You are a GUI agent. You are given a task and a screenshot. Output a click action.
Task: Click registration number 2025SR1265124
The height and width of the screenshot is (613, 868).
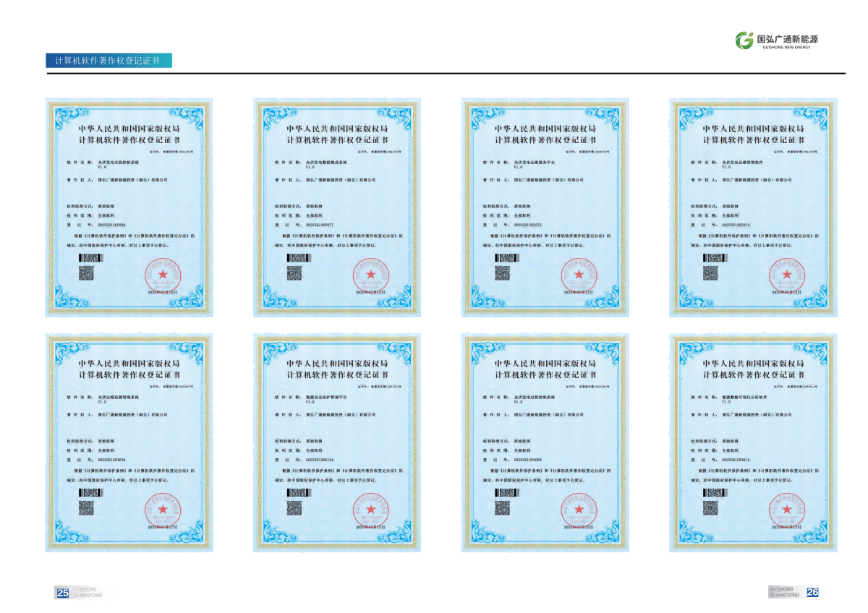320,459
